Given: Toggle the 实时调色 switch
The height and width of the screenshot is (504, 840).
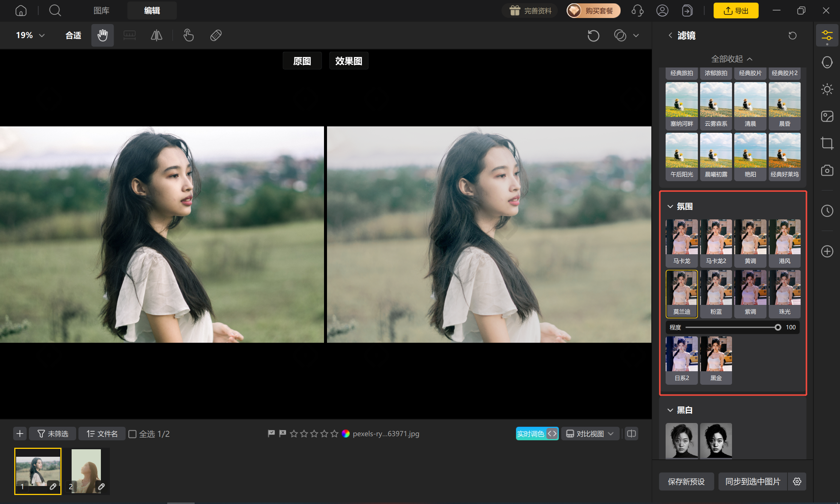Looking at the screenshot, I should point(537,434).
